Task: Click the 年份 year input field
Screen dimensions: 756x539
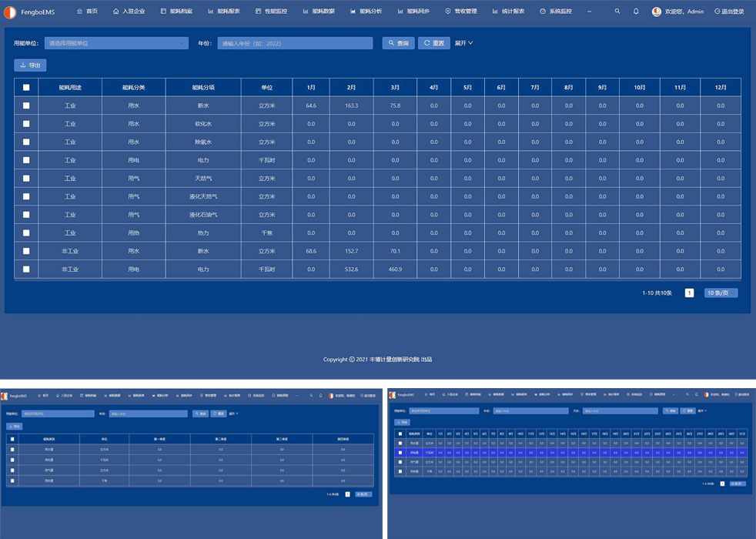Action: coord(295,43)
